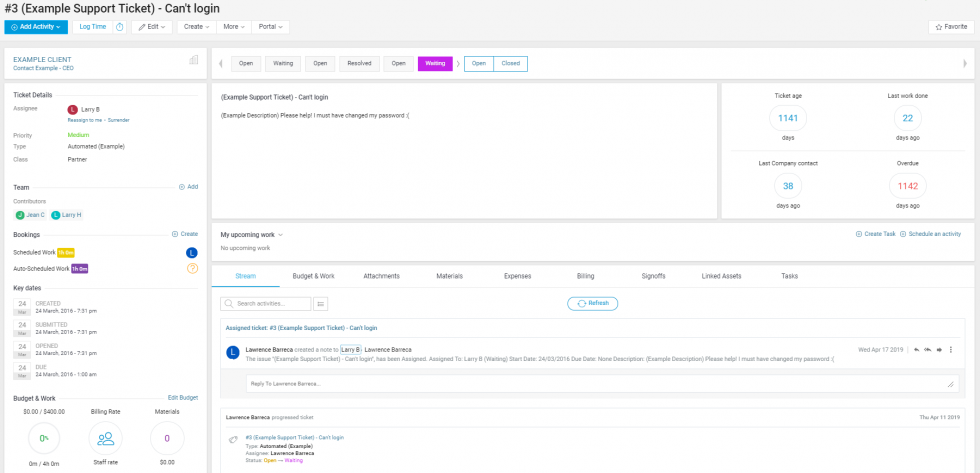Select the highlighted Waiting status
The image size is (980, 473).
coord(435,64)
